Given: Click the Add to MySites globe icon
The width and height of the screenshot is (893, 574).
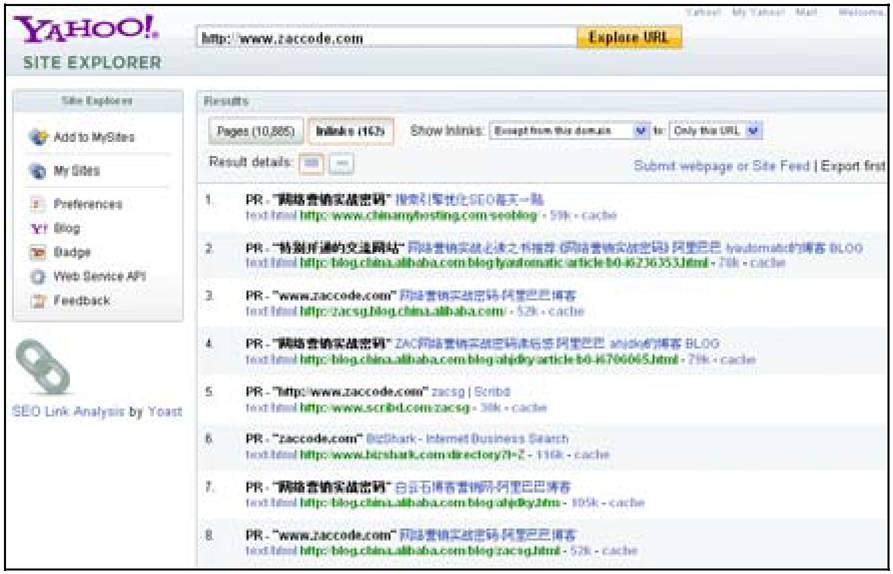Looking at the screenshot, I should pos(38,137).
